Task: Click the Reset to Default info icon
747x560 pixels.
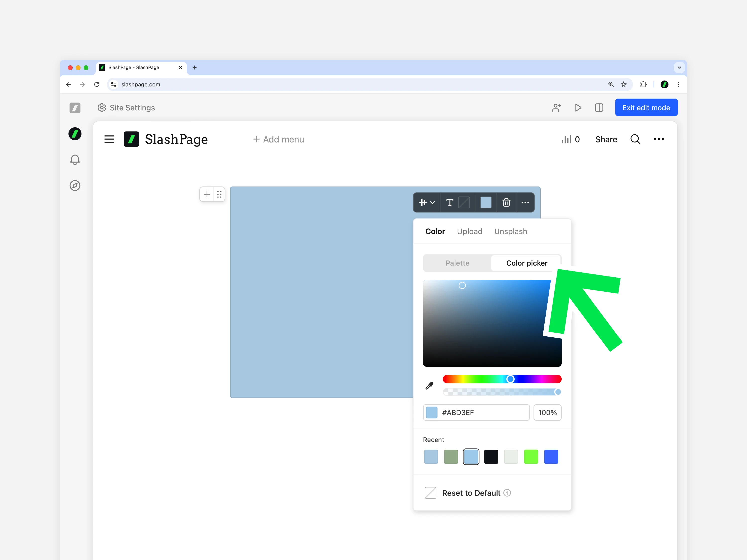Action: 507,493
